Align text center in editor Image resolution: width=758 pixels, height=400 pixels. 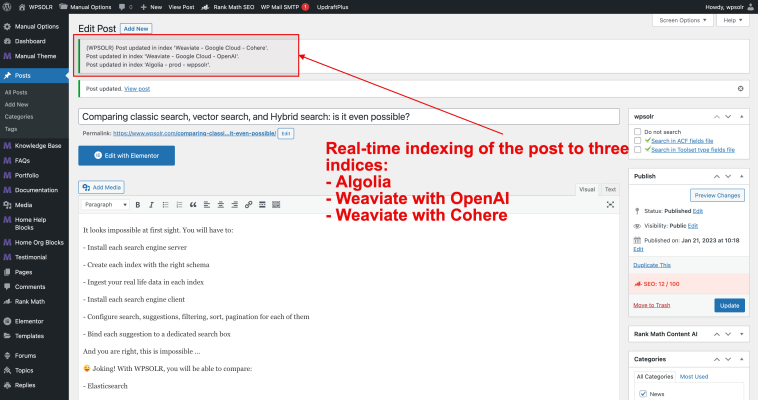[x=220, y=205]
